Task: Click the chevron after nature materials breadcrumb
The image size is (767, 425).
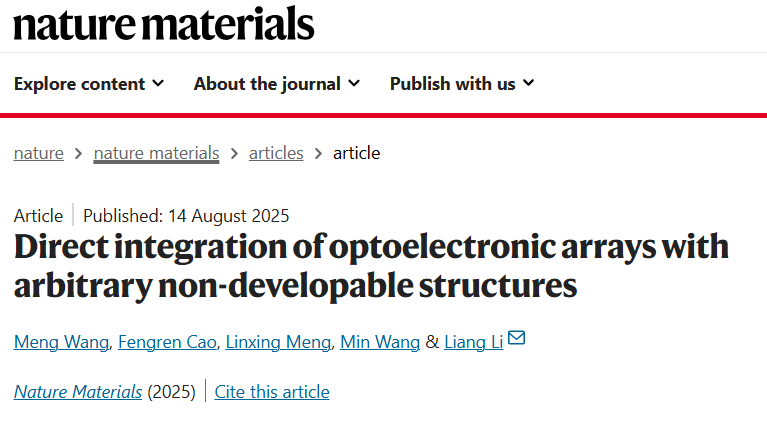Action: [x=234, y=154]
